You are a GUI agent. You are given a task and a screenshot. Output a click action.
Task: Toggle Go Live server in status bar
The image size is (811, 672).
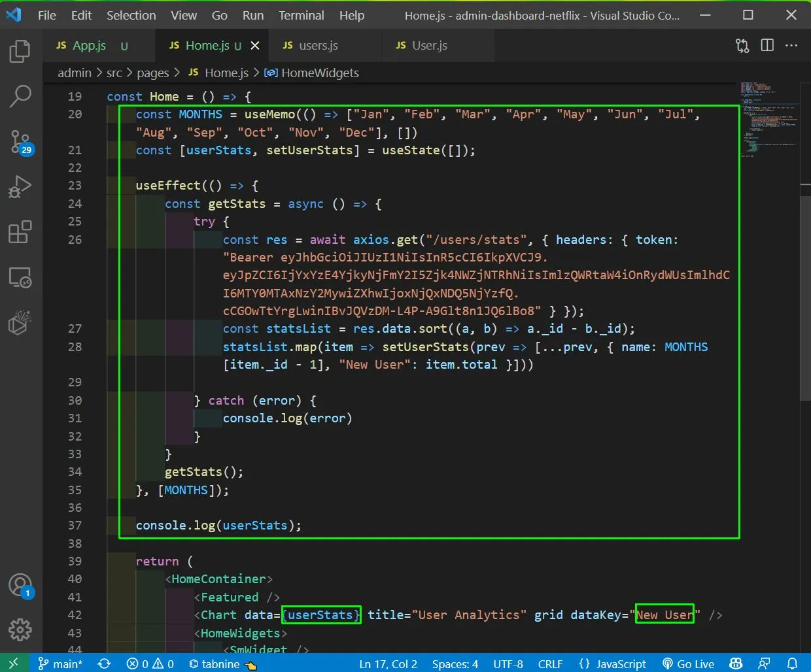point(688,664)
